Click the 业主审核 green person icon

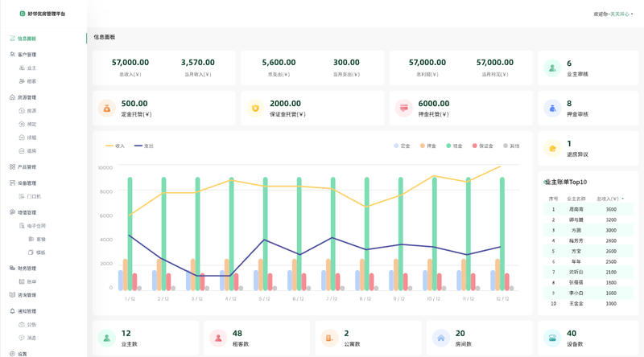pyautogui.click(x=552, y=68)
